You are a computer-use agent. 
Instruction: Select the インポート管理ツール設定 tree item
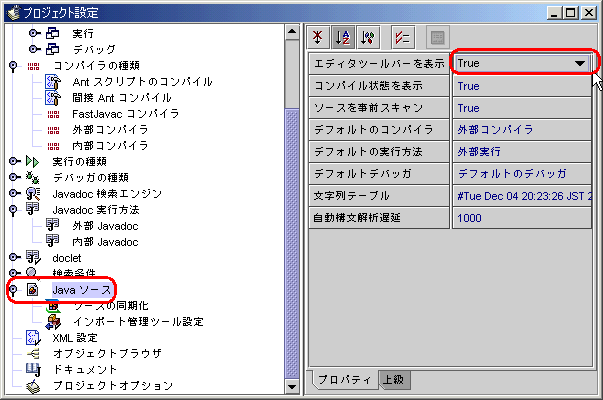click(x=138, y=321)
